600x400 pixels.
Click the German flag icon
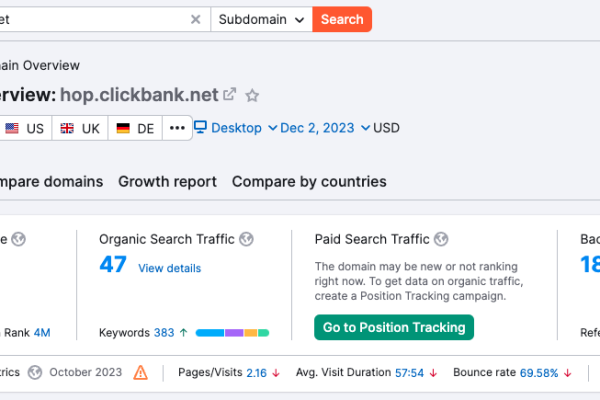tap(123, 128)
